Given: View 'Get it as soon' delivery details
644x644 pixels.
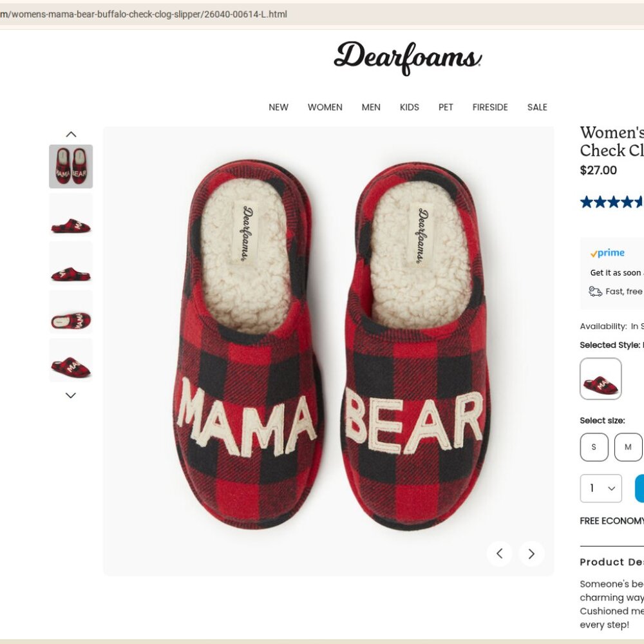Looking at the screenshot, I should pyautogui.click(x=614, y=272).
